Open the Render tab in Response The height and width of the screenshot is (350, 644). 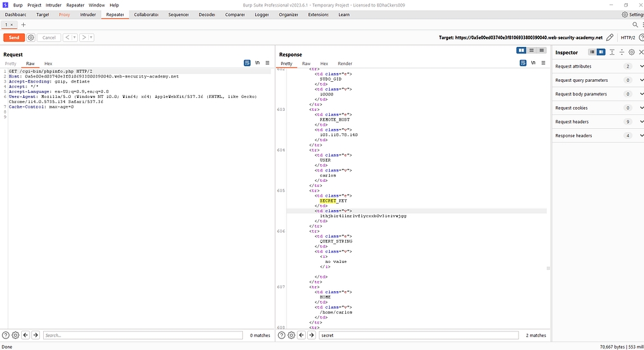pyautogui.click(x=345, y=64)
